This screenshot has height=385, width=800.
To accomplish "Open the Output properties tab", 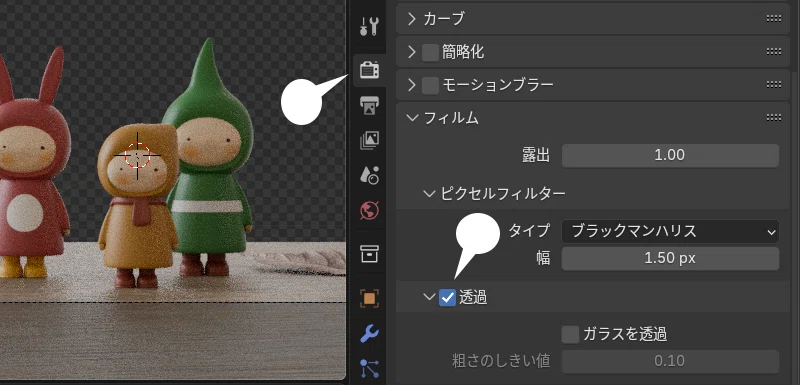I will (x=369, y=105).
